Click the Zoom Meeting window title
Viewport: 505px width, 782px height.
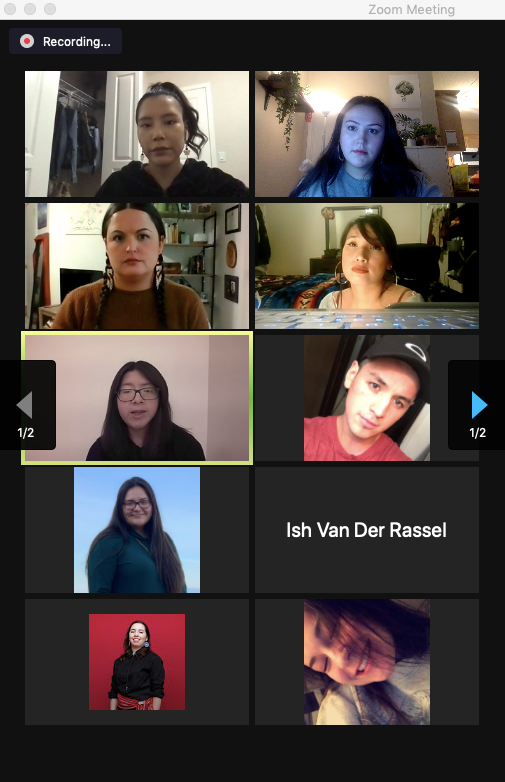[x=411, y=9]
